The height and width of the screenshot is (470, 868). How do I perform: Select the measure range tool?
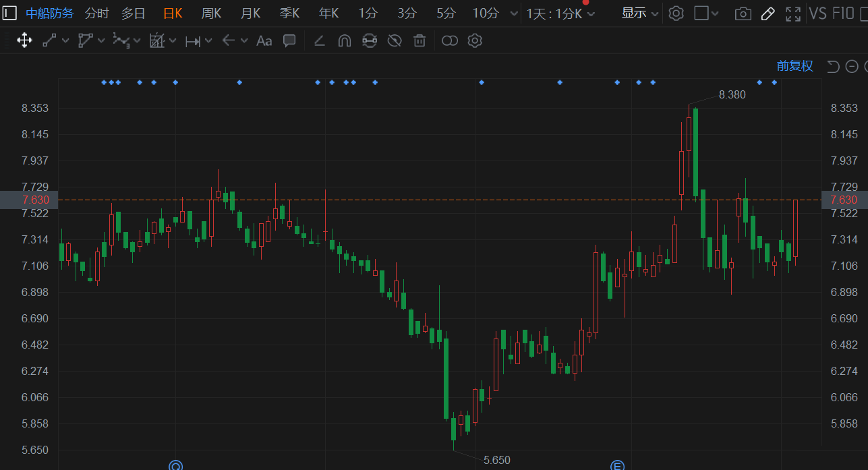[192, 41]
